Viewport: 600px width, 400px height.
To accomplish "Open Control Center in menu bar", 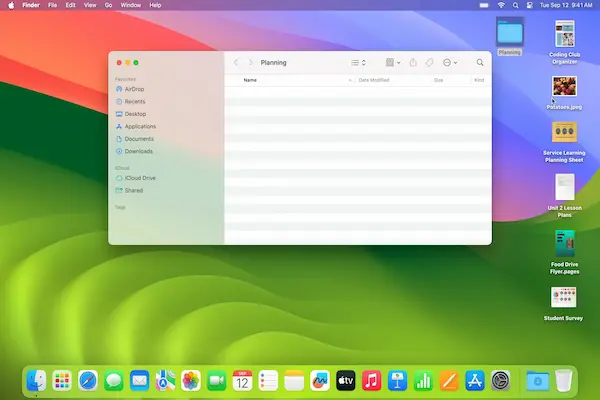I will point(530,5).
